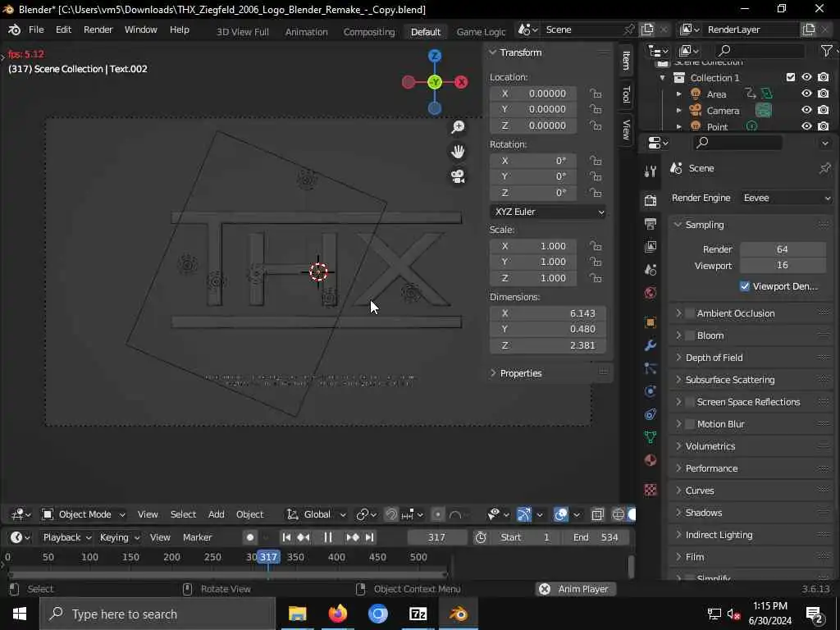Click the zoom magnifier icon in viewport
The image size is (840, 630).
click(458, 127)
